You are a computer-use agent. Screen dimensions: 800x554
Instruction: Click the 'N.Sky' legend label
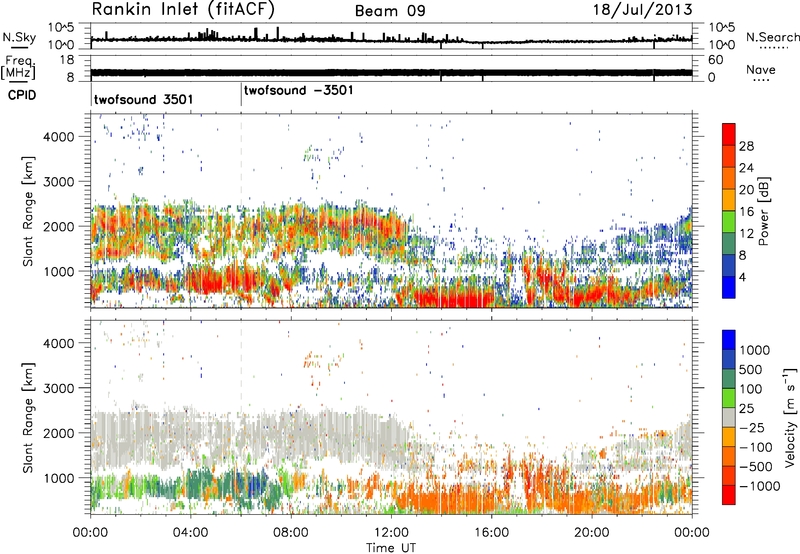[19, 37]
